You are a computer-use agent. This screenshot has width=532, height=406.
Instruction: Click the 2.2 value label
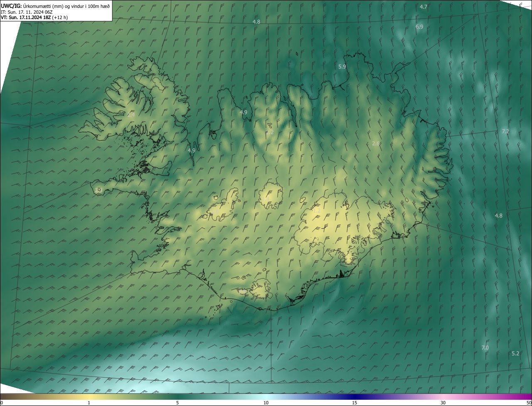270,133
